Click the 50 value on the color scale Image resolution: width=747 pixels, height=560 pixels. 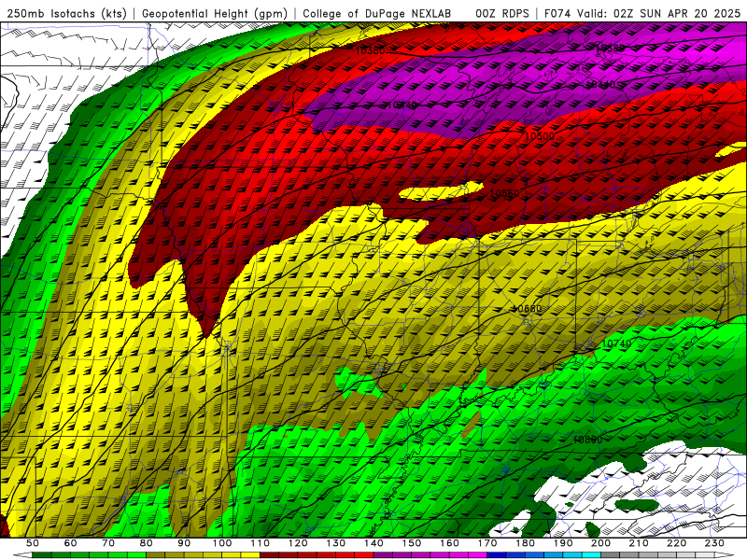pos(32,543)
